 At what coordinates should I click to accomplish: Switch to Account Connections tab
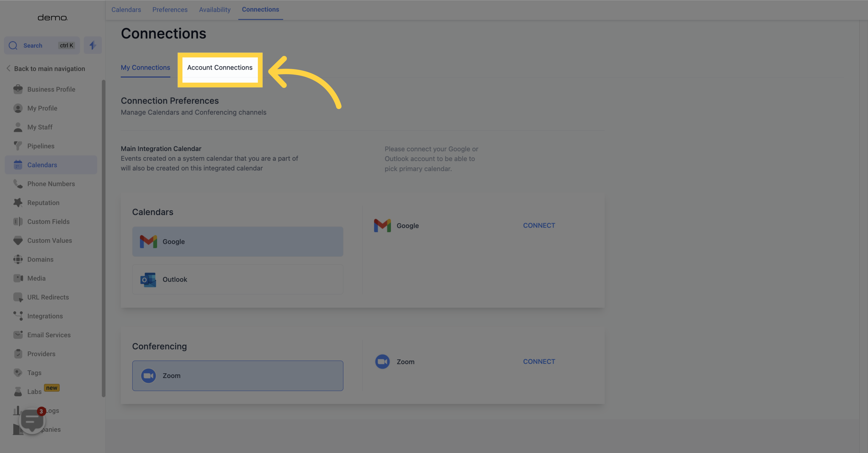220,67
